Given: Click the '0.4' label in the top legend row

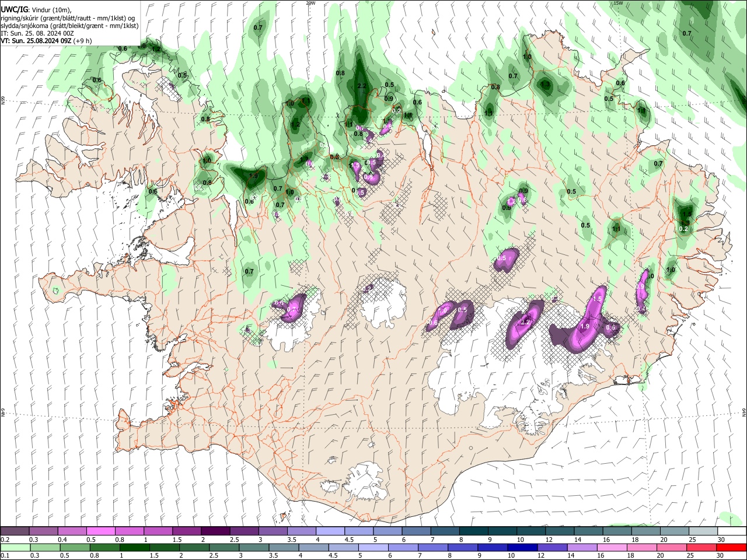Looking at the screenshot, I should 62,540.
